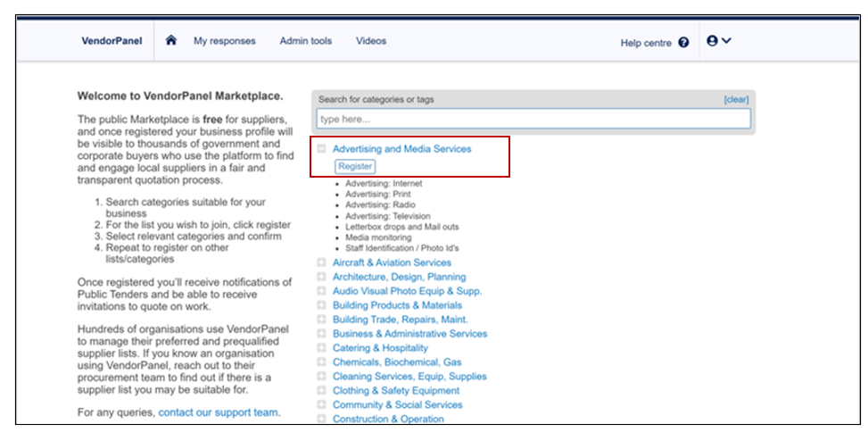Focus the category search input field
Image resolution: width=868 pixels, height=432 pixels.
(533, 119)
